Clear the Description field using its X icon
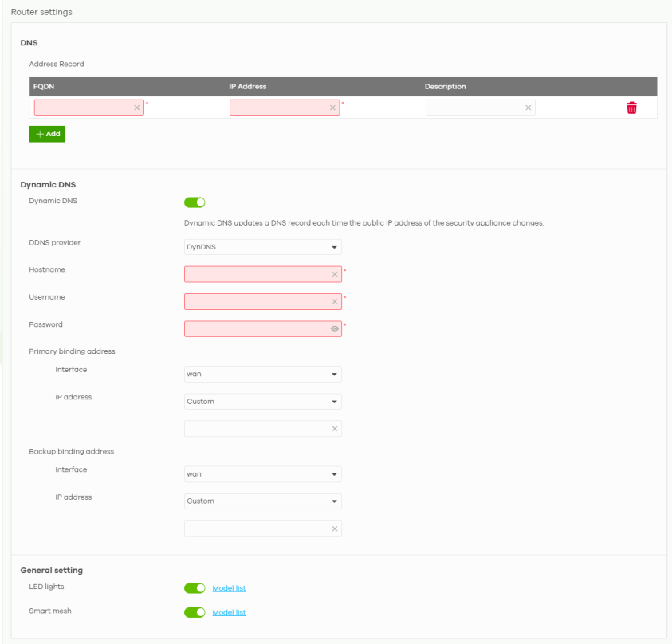The height and width of the screenshot is (644, 672). click(x=529, y=108)
